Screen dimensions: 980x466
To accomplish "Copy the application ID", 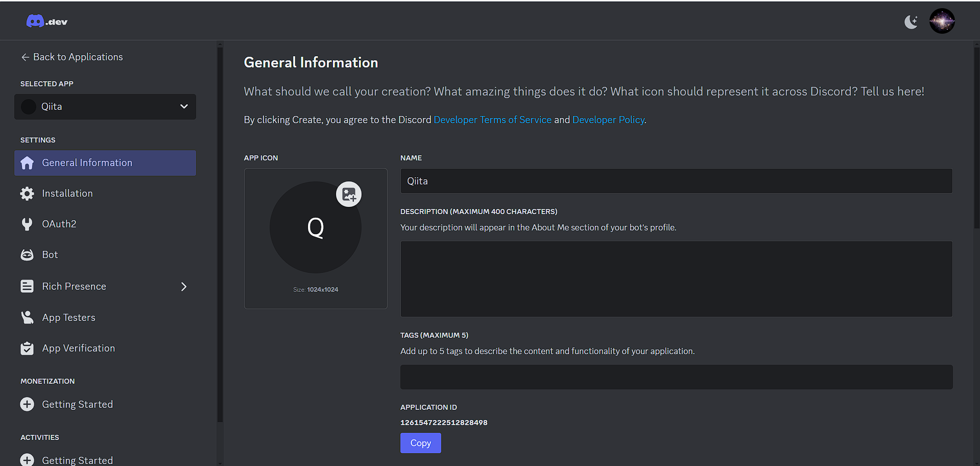I will point(421,443).
